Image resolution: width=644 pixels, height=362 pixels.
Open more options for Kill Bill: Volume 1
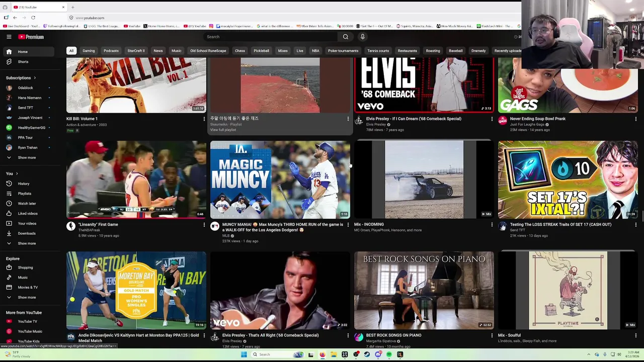[204, 119]
